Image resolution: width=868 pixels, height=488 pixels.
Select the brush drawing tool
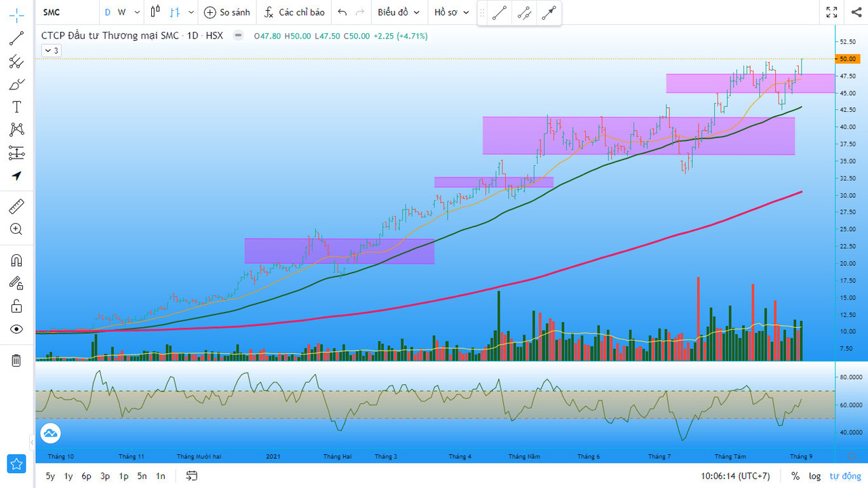(16, 85)
